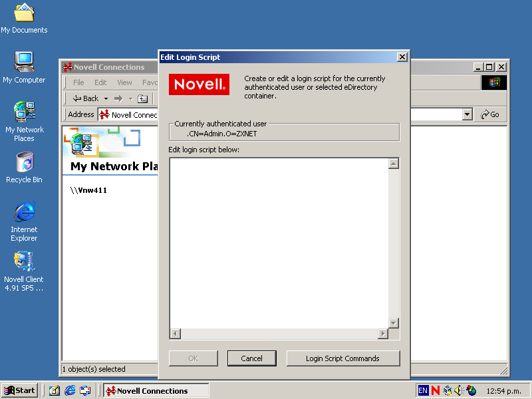Click the colorful tray icon beside the clock
This screenshot has height=399, width=532.
tap(471, 390)
